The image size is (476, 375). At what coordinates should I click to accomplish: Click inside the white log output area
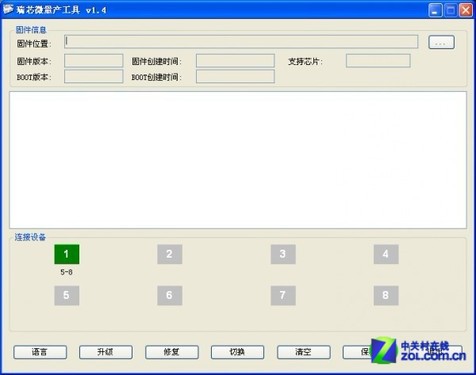pyautogui.click(x=238, y=160)
